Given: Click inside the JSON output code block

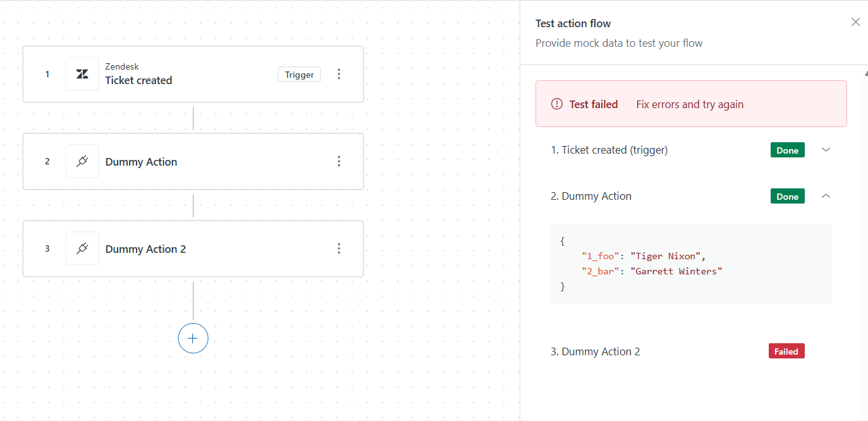Looking at the screenshot, I should tap(690, 264).
